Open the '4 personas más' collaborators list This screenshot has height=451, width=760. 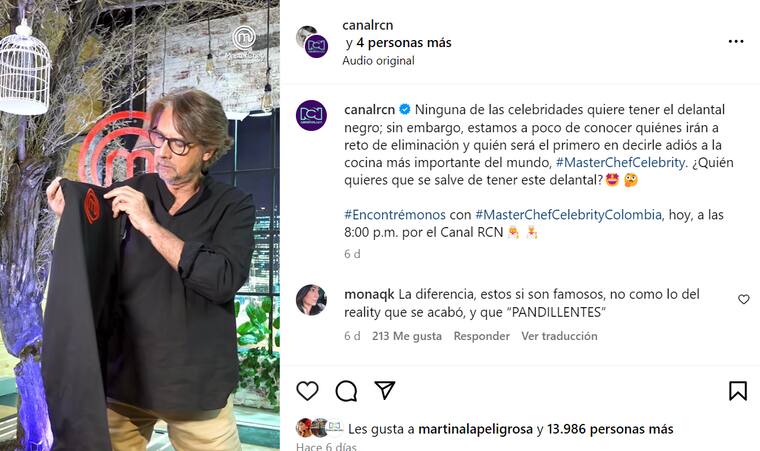[x=404, y=43]
